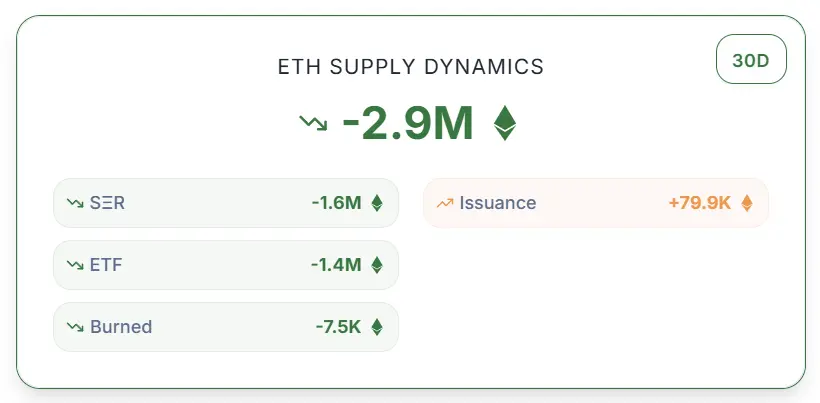The height and width of the screenshot is (403, 820).
Task: Click the downtrend arrow icon before ETF
Action: (x=75, y=265)
